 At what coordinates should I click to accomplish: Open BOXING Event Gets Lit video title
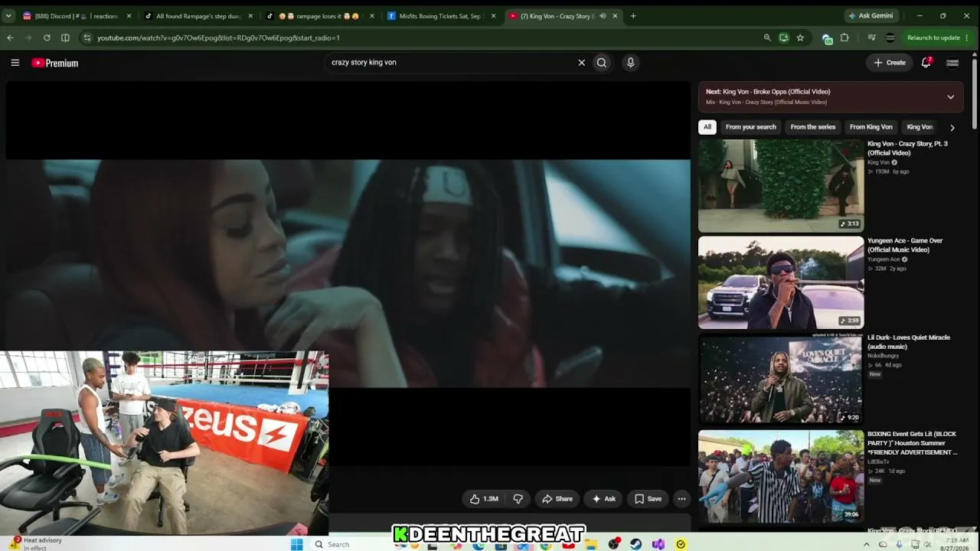tap(912, 443)
